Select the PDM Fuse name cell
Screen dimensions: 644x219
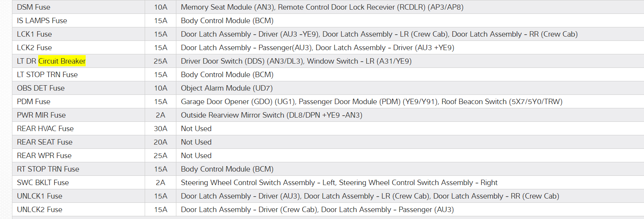(x=34, y=101)
